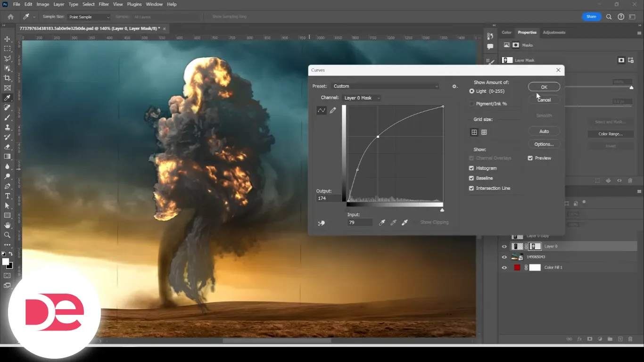Select the Move tool
The height and width of the screenshot is (362, 644).
point(7,39)
